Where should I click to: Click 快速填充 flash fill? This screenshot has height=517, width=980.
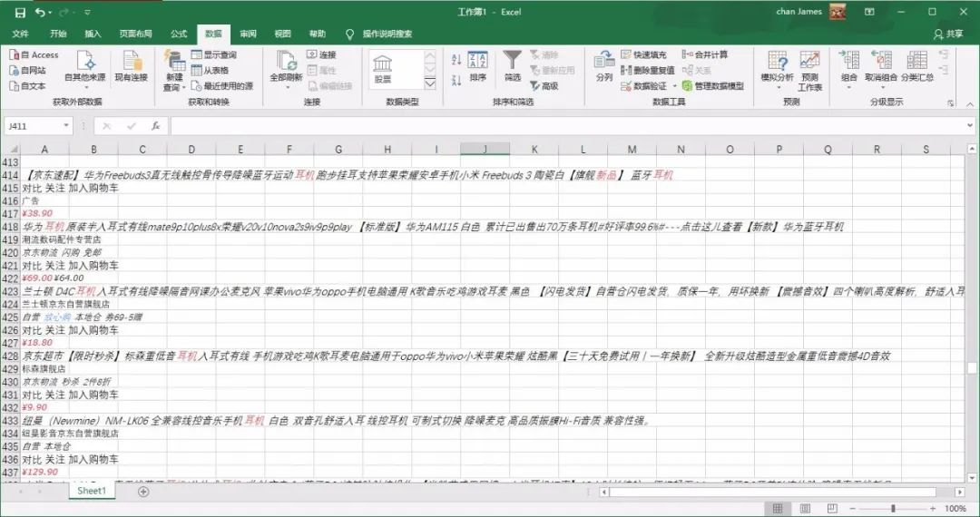tap(643, 55)
